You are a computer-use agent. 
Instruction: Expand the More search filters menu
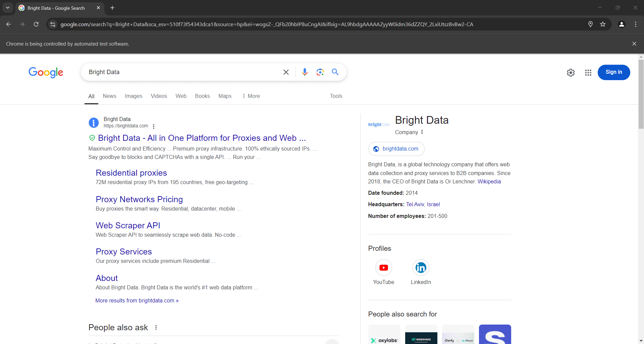[x=251, y=96]
